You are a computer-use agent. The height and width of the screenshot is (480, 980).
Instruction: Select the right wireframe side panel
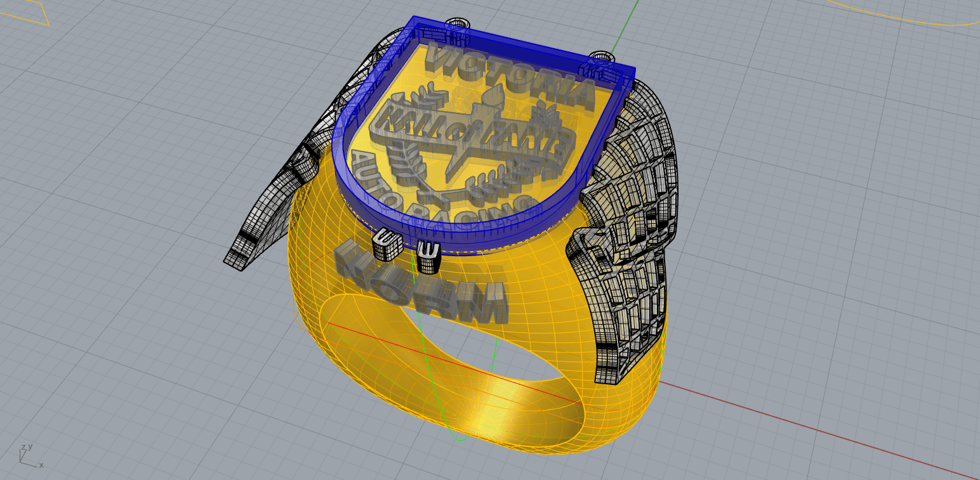(x=625, y=231)
